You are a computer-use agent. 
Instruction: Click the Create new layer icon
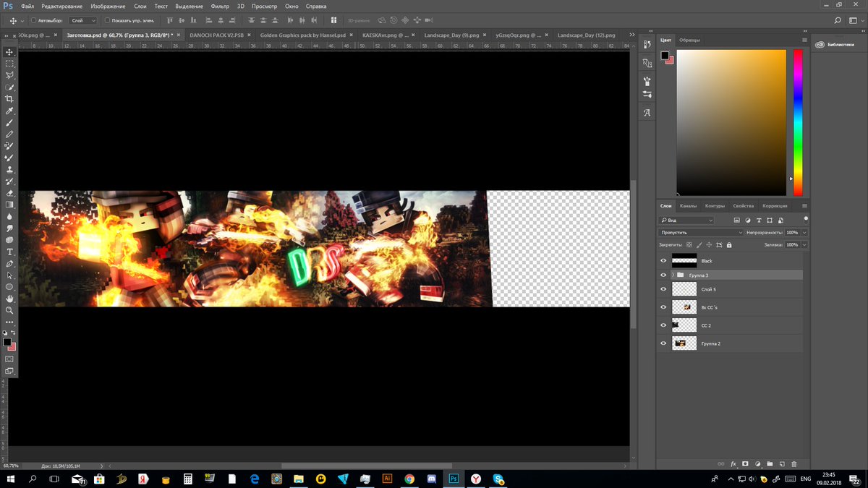782,463
